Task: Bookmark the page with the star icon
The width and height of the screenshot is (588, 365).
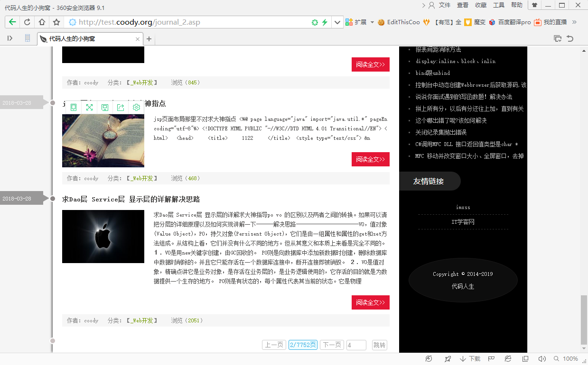Action: pos(56,22)
